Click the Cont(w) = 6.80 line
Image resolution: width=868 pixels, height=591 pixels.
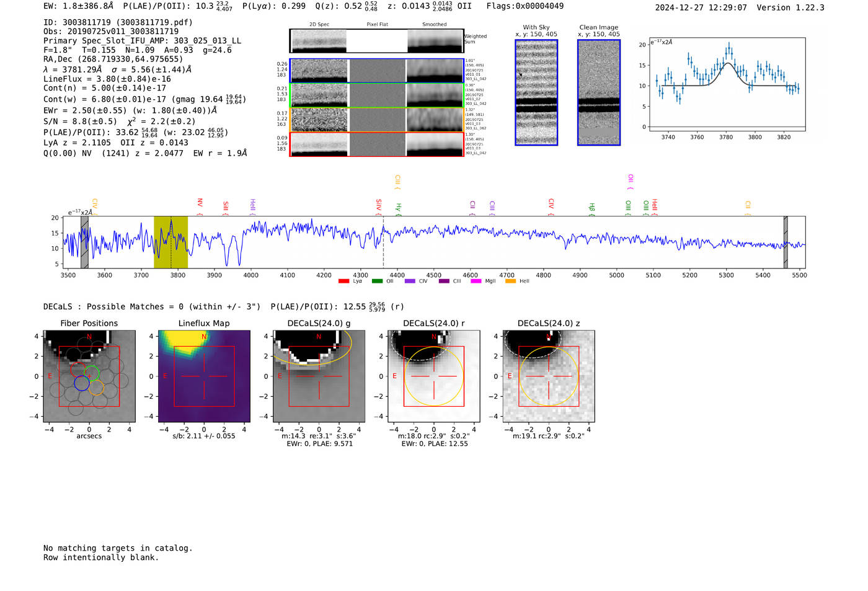(144, 99)
